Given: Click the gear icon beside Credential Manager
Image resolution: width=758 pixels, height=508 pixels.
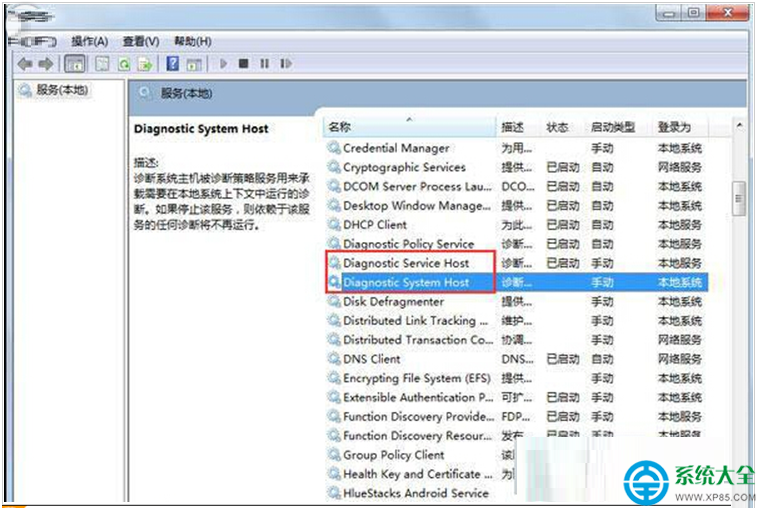Looking at the screenshot, I should click(x=334, y=147).
